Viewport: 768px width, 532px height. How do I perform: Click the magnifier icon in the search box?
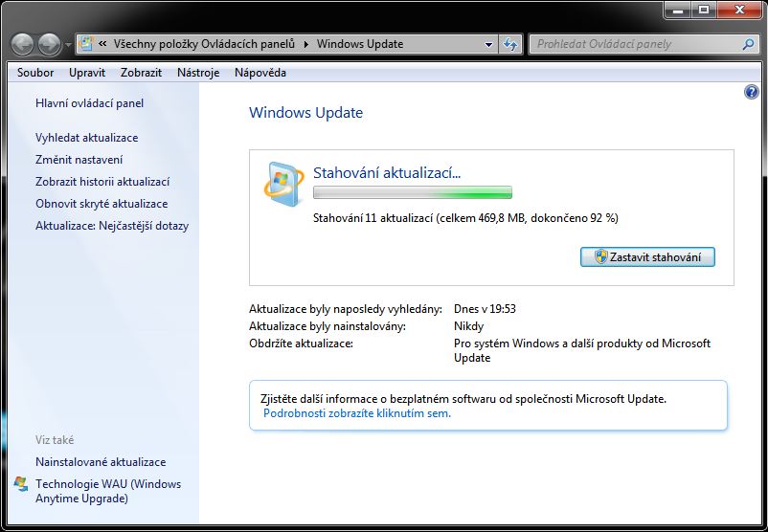coord(748,44)
